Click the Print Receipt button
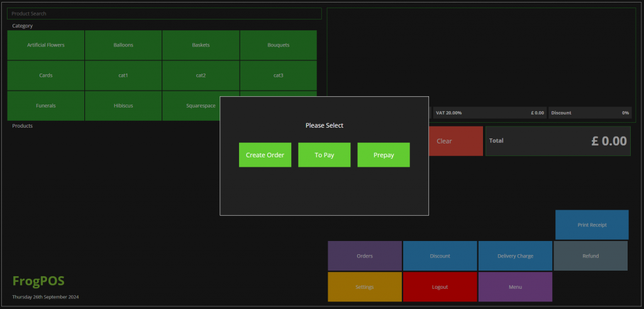The width and height of the screenshot is (644, 309). click(x=592, y=225)
